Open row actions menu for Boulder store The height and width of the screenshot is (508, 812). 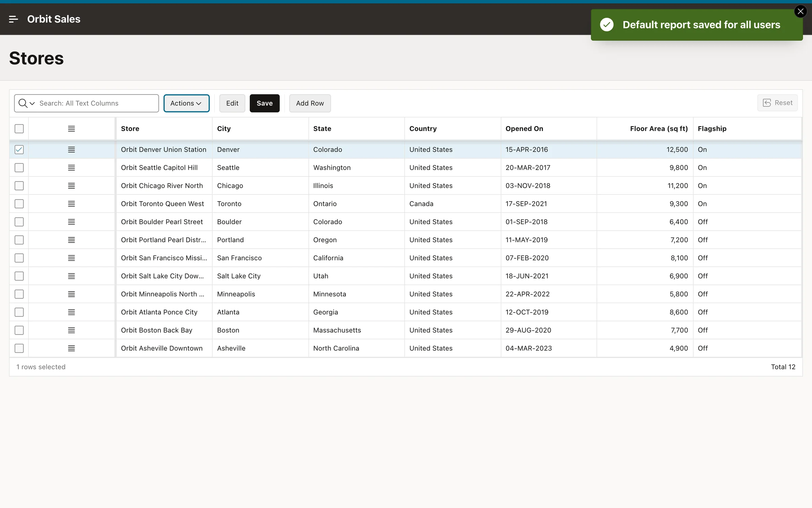pos(71,222)
